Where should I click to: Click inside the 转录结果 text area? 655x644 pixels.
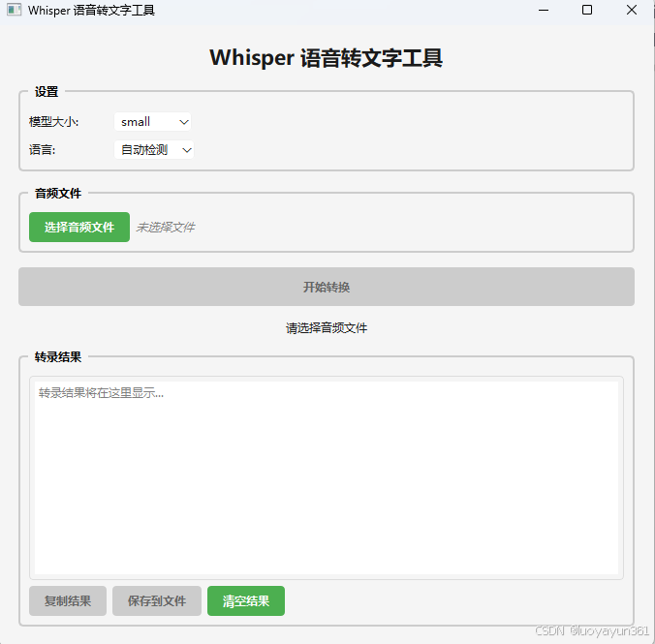(327, 477)
